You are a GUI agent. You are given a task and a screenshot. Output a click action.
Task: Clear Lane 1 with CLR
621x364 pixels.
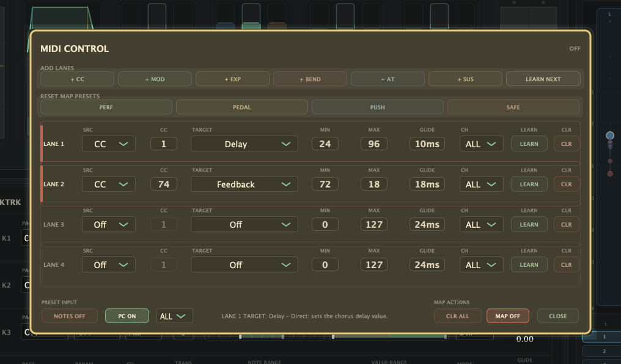pos(567,144)
